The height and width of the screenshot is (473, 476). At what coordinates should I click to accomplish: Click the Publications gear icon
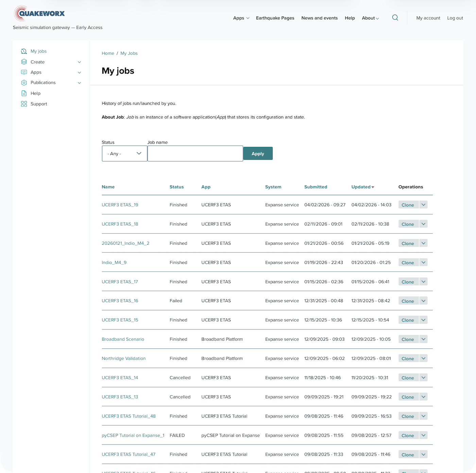point(24,82)
